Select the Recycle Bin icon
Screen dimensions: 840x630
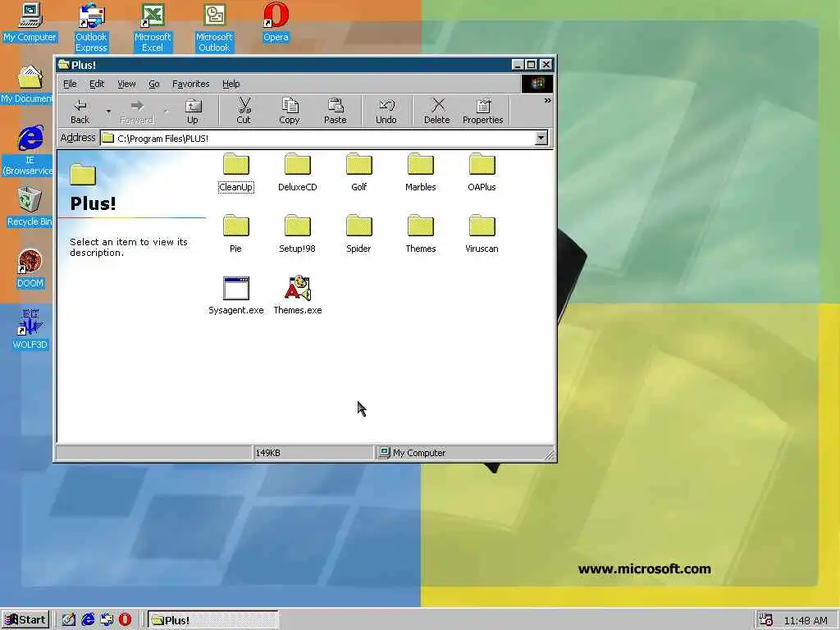30,208
